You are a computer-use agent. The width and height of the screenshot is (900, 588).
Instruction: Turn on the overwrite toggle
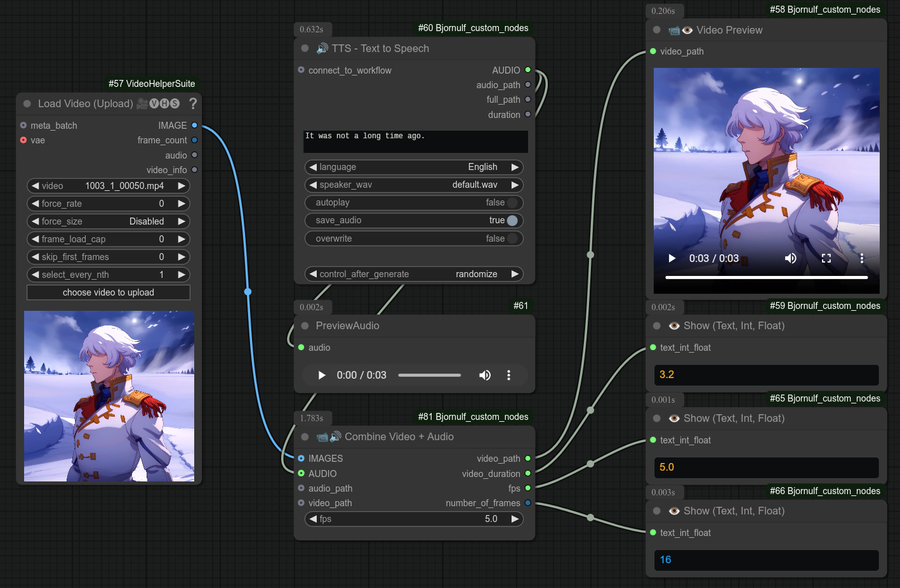512,238
